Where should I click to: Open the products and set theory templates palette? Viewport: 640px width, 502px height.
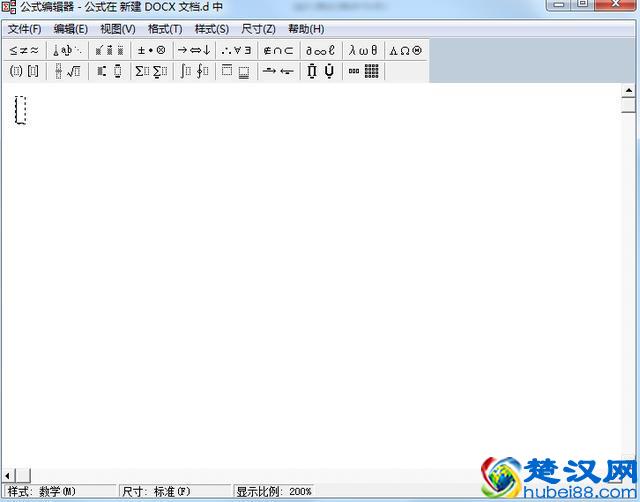pyautogui.click(x=321, y=71)
